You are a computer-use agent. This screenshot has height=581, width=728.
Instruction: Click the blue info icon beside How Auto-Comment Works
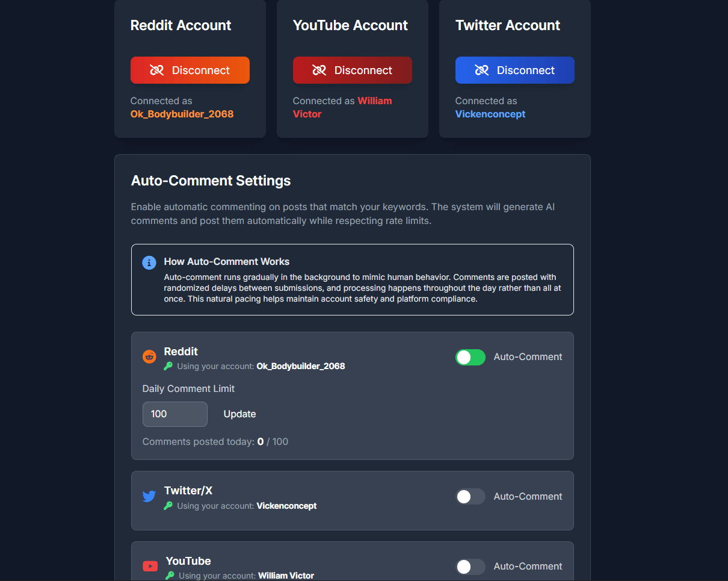pos(149,263)
